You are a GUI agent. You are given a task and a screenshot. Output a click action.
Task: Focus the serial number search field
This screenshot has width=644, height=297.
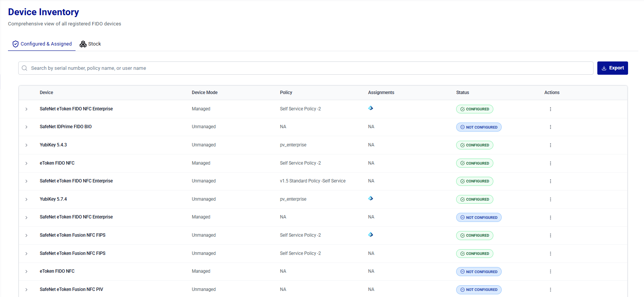coord(306,68)
